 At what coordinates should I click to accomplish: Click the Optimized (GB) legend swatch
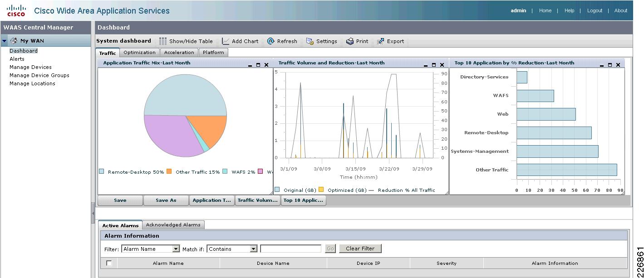pyautogui.click(x=321, y=190)
